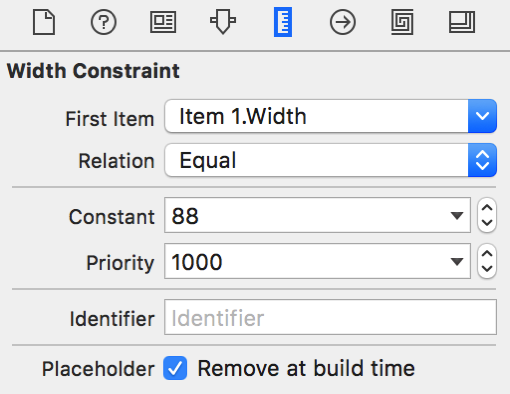Open the File inspector
Viewport: 510px width, 394px height.
[44, 22]
